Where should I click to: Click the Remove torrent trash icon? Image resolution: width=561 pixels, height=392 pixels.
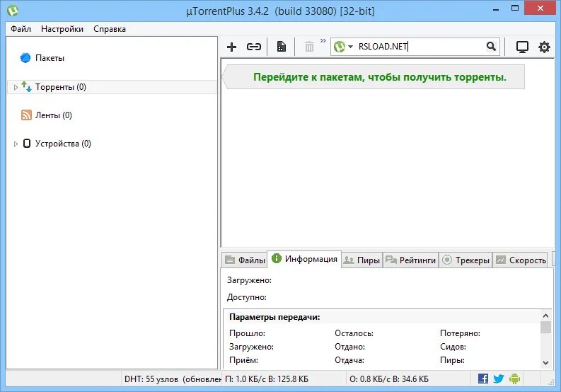click(309, 47)
